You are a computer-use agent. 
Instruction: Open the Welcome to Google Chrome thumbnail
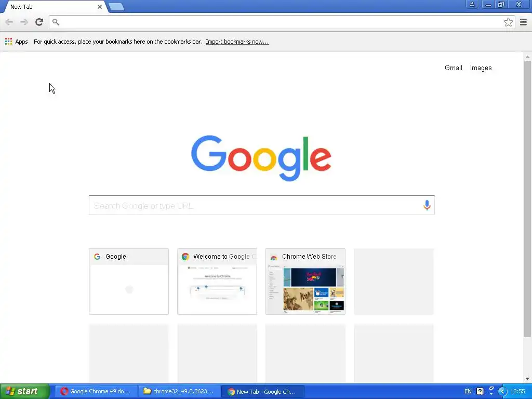[217, 282]
